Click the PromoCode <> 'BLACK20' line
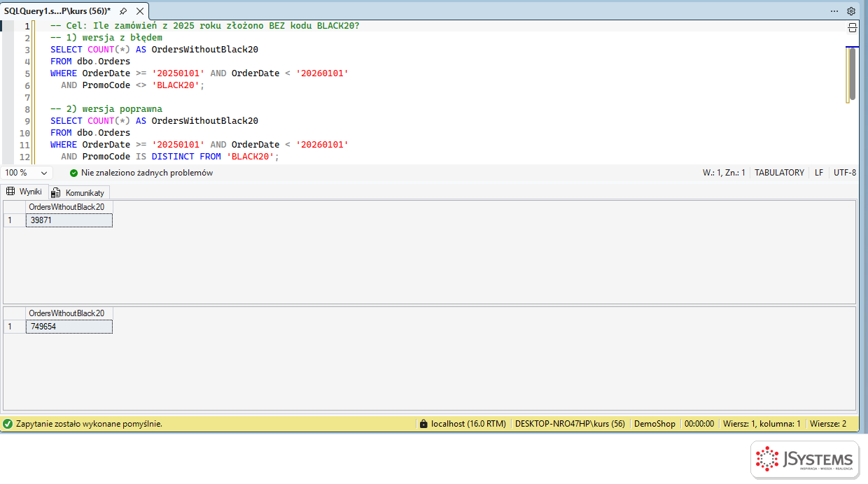 pyautogui.click(x=133, y=85)
